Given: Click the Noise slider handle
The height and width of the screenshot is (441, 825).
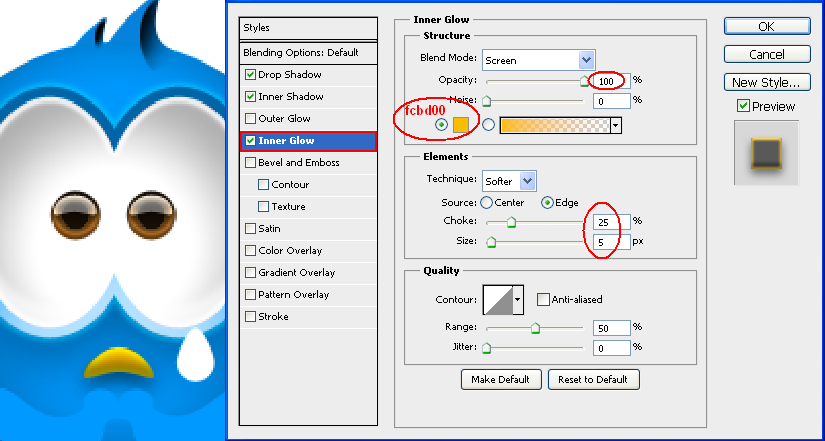Looking at the screenshot, I should (487, 101).
